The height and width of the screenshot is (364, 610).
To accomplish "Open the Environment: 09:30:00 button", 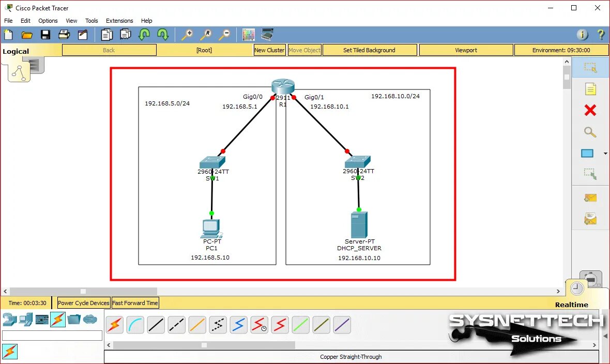I will [561, 50].
